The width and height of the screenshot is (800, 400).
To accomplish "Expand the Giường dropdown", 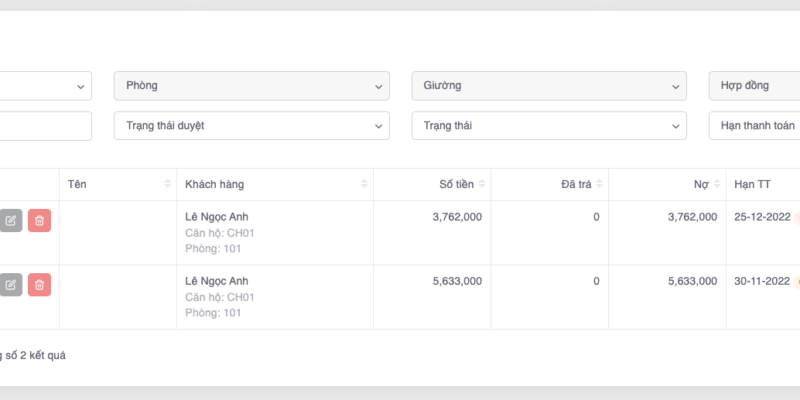I will tap(549, 86).
